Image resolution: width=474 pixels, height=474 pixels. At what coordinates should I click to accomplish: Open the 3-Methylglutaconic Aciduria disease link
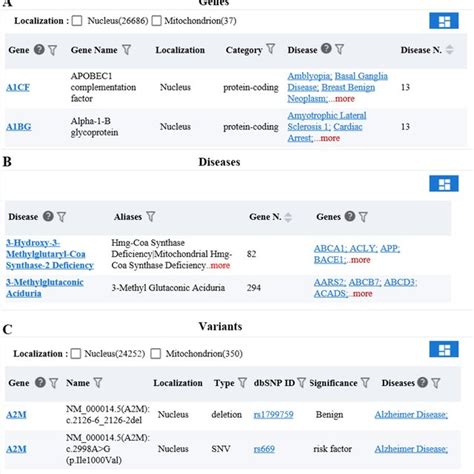tap(45, 288)
